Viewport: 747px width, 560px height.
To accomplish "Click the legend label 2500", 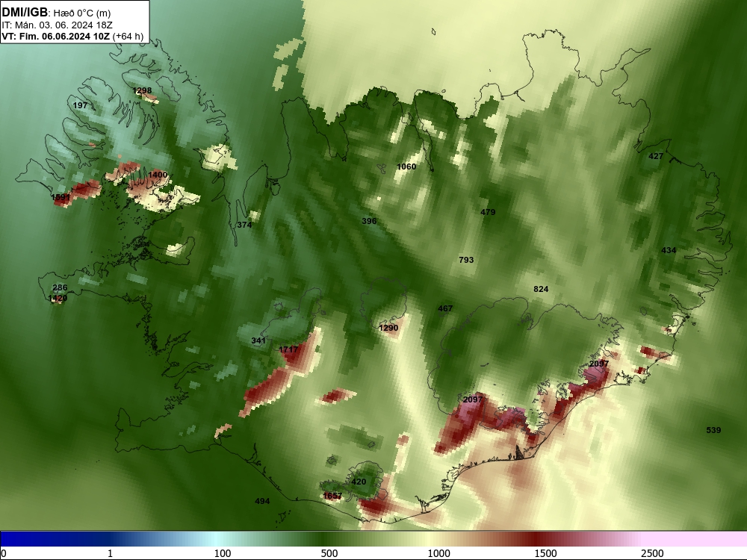I will 652,553.
